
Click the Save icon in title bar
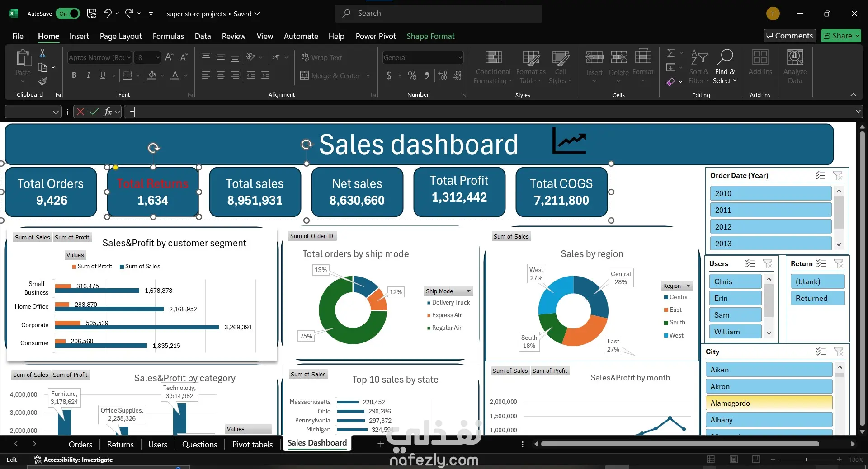pos(92,14)
